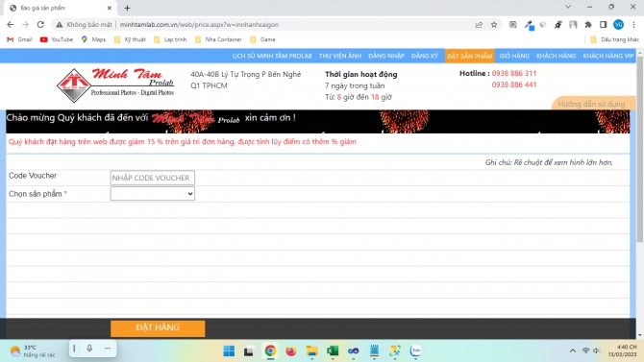Click the Minh Tâm Prolab logo
The height and width of the screenshot is (362, 644).
(115, 84)
